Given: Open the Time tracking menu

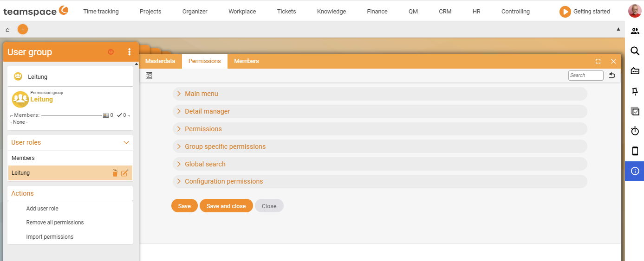Looking at the screenshot, I should point(101,12).
